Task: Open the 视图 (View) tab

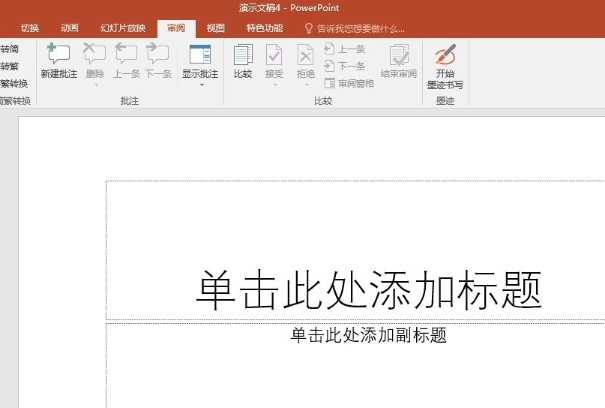Action: click(216, 28)
